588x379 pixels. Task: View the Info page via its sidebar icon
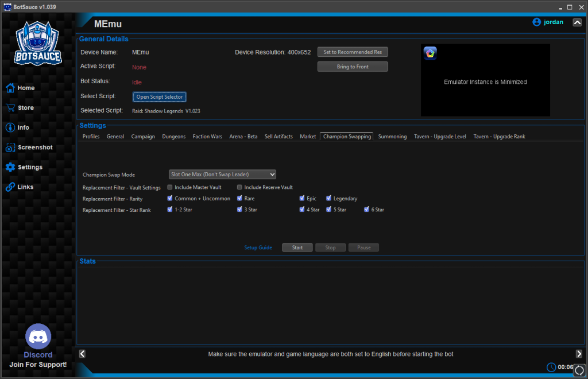coord(24,127)
